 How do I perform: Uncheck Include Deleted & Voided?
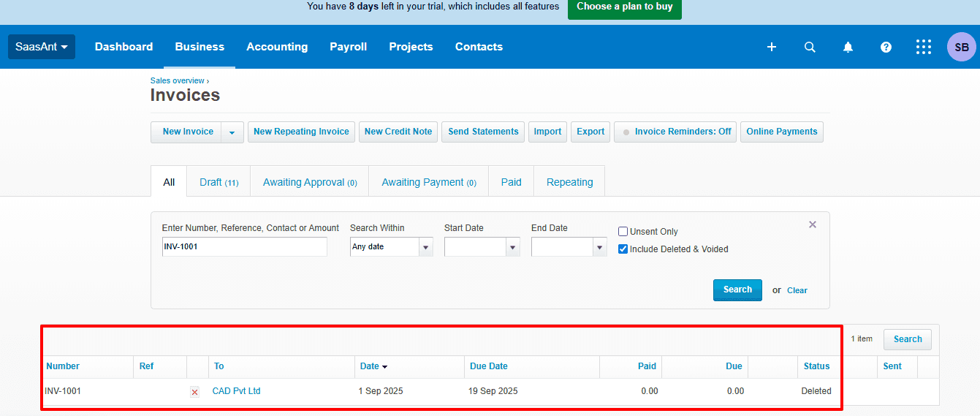pyautogui.click(x=623, y=249)
